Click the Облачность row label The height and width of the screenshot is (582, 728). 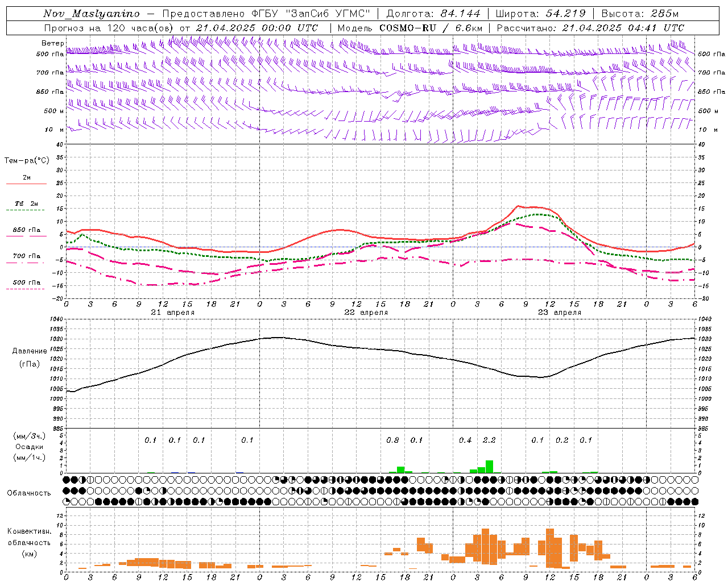pyautogui.click(x=29, y=493)
